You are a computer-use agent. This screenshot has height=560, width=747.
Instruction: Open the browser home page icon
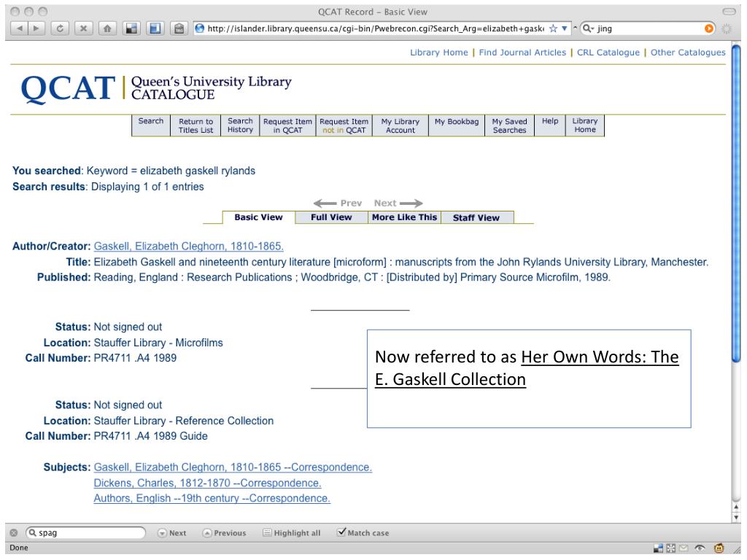pos(107,28)
